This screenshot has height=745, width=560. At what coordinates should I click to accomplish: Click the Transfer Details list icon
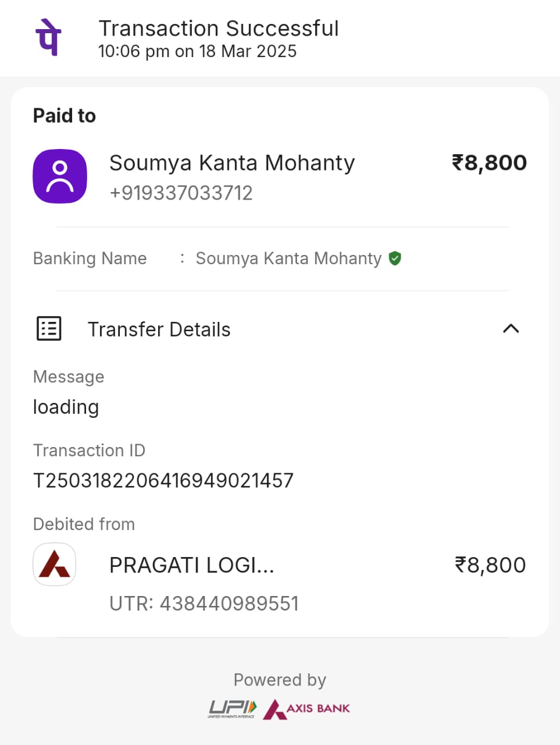(x=49, y=329)
